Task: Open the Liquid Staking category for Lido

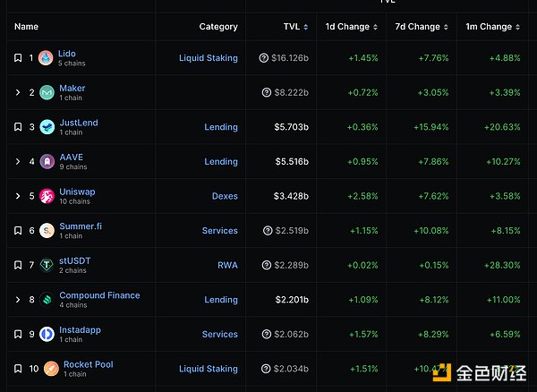Action: [208, 58]
